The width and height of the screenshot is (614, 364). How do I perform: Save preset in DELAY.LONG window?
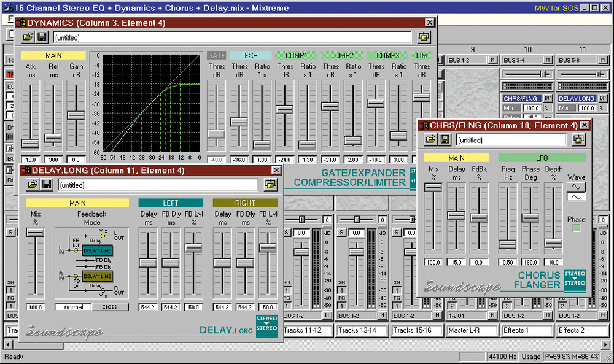click(46, 185)
